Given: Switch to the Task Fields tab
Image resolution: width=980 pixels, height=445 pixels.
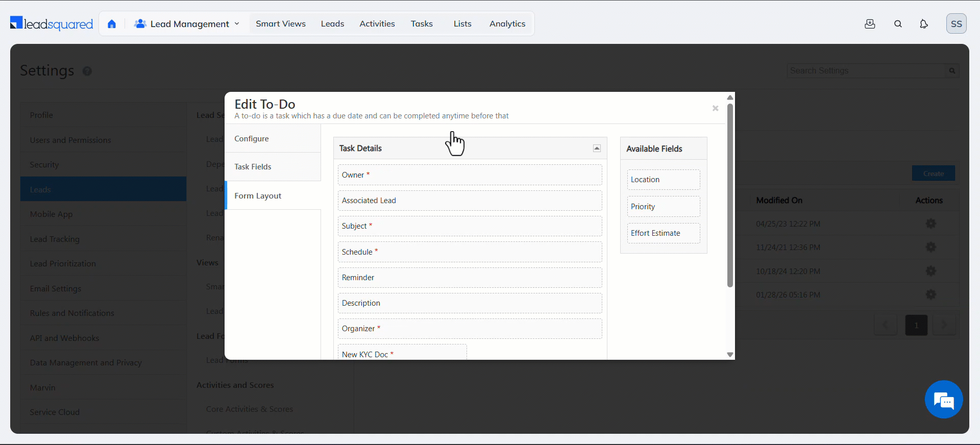Looking at the screenshot, I should pos(273,167).
